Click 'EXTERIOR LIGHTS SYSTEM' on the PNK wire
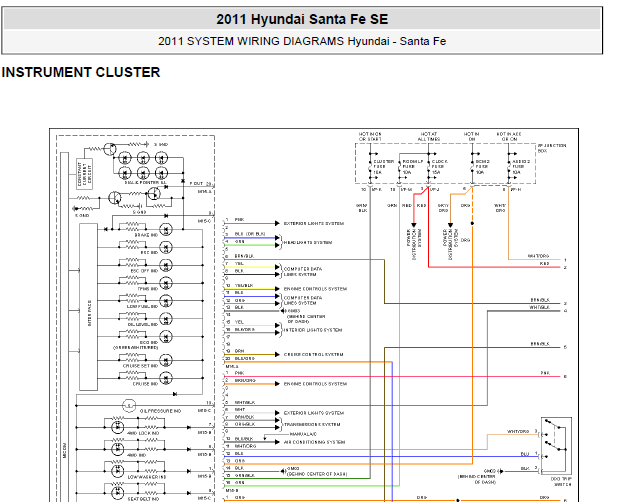622x502 pixels. tap(314, 224)
